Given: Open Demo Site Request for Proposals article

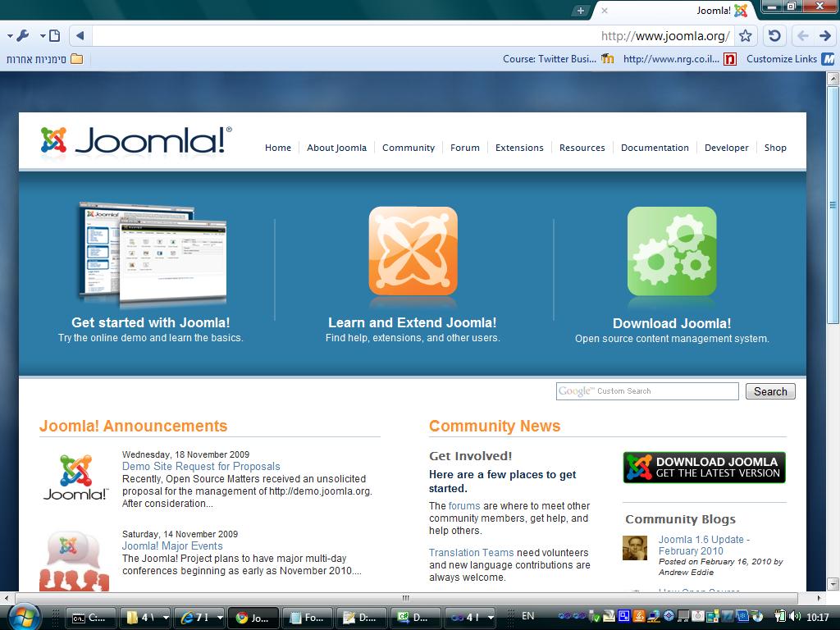Looking at the screenshot, I should (201, 467).
